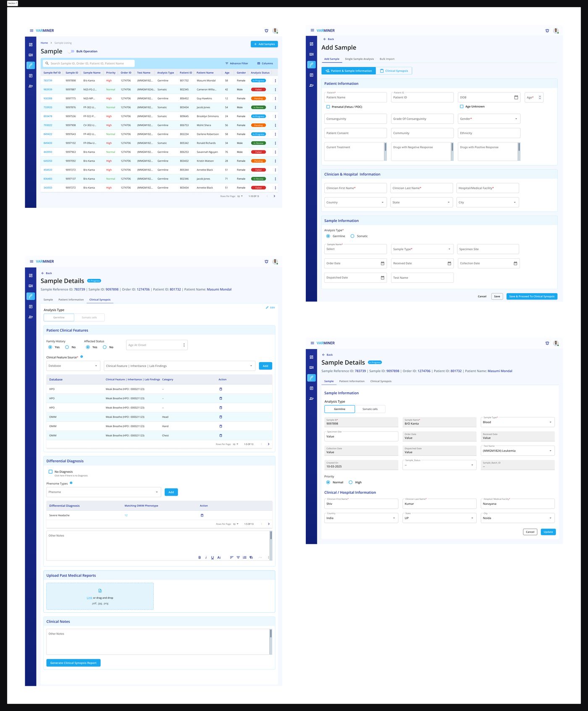Go to next page of Sample listing table

tap(275, 196)
